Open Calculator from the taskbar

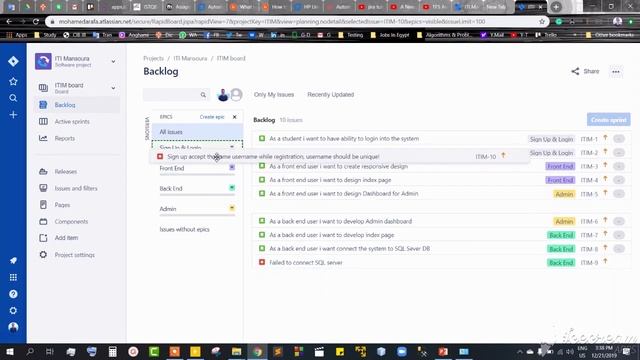pyautogui.click(x=113, y=351)
